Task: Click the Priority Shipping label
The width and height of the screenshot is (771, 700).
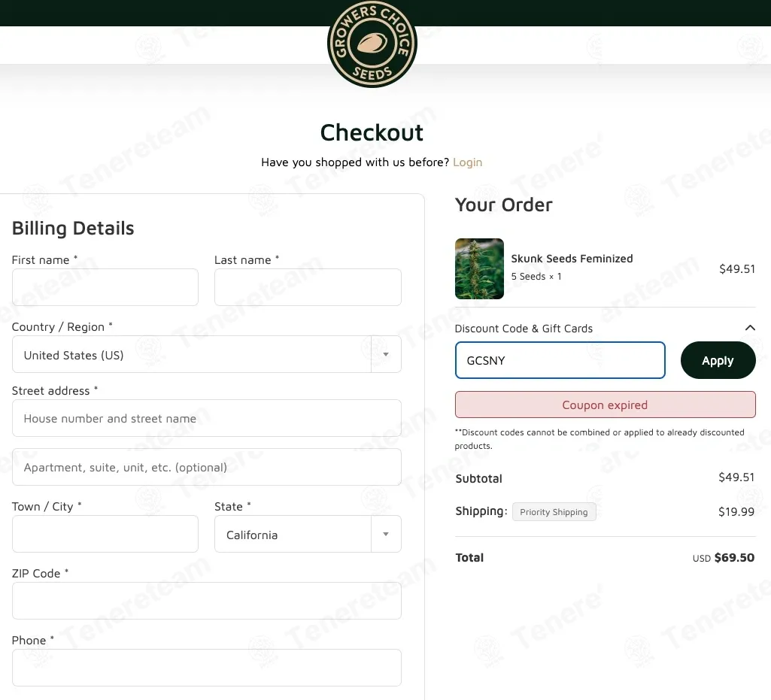Action: (x=554, y=512)
